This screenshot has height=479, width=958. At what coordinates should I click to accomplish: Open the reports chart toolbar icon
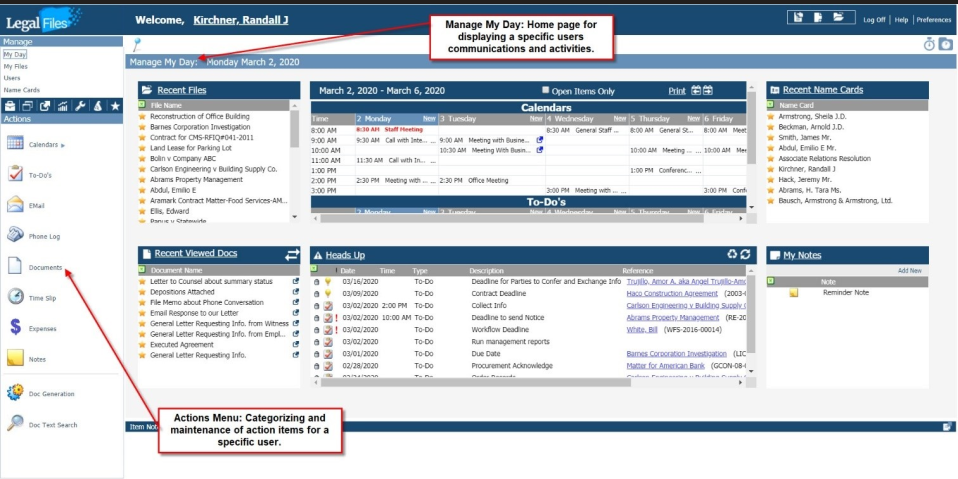tap(62, 106)
